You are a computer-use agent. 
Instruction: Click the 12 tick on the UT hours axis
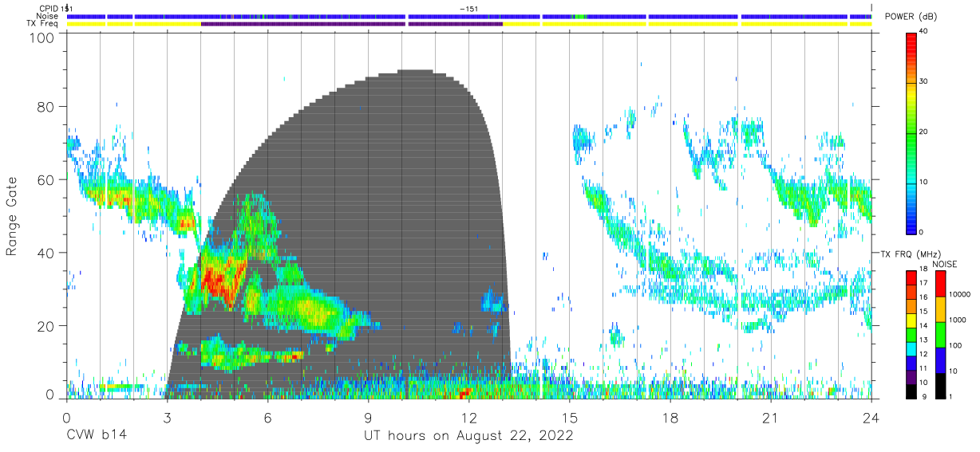click(468, 418)
